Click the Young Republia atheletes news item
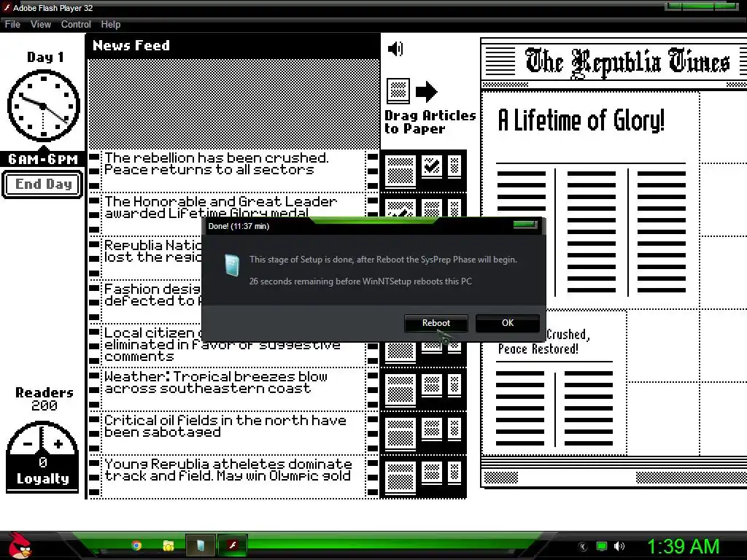 coord(233,477)
